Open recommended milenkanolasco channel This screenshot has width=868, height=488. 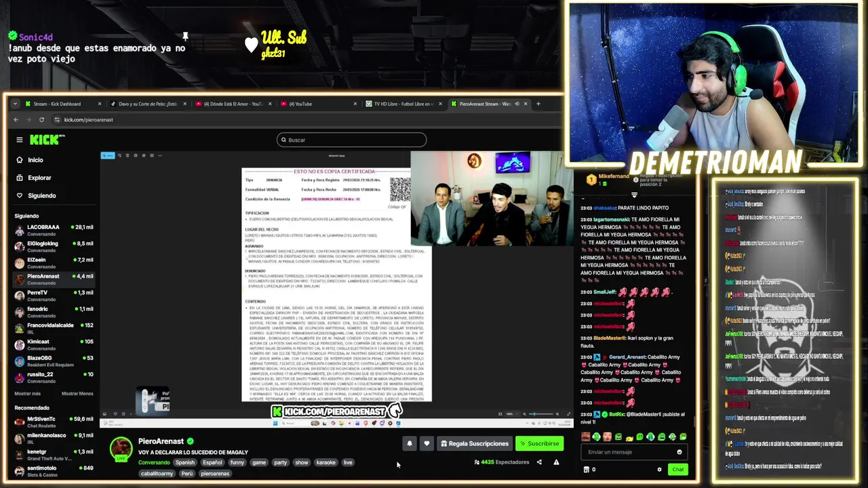point(54,438)
